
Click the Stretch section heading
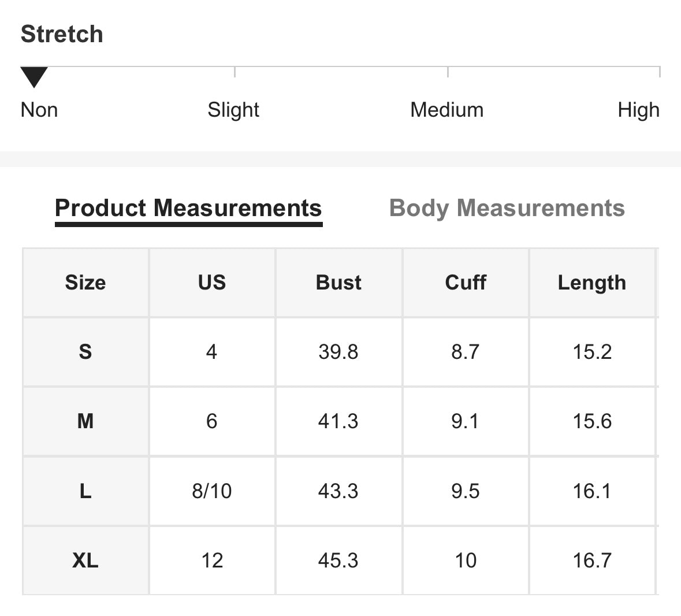(x=62, y=34)
